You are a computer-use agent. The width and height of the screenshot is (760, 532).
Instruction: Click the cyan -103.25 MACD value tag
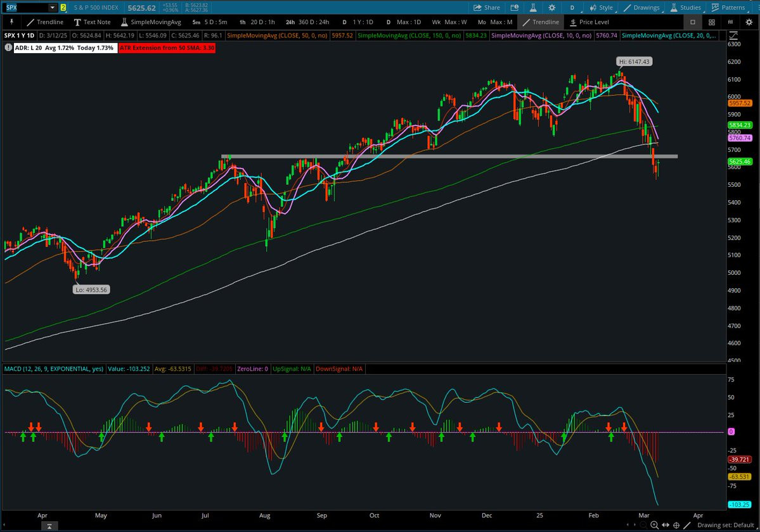point(739,504)
